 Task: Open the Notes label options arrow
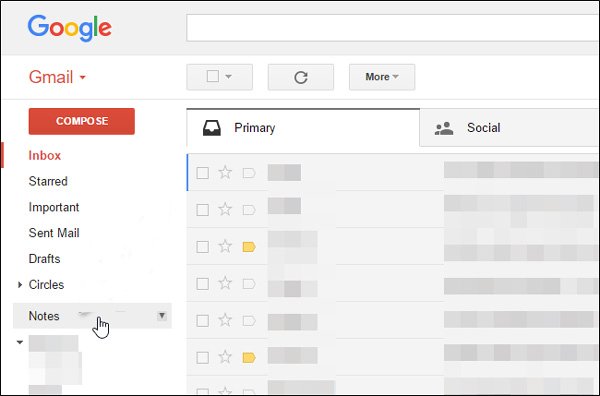coord(162,316)
